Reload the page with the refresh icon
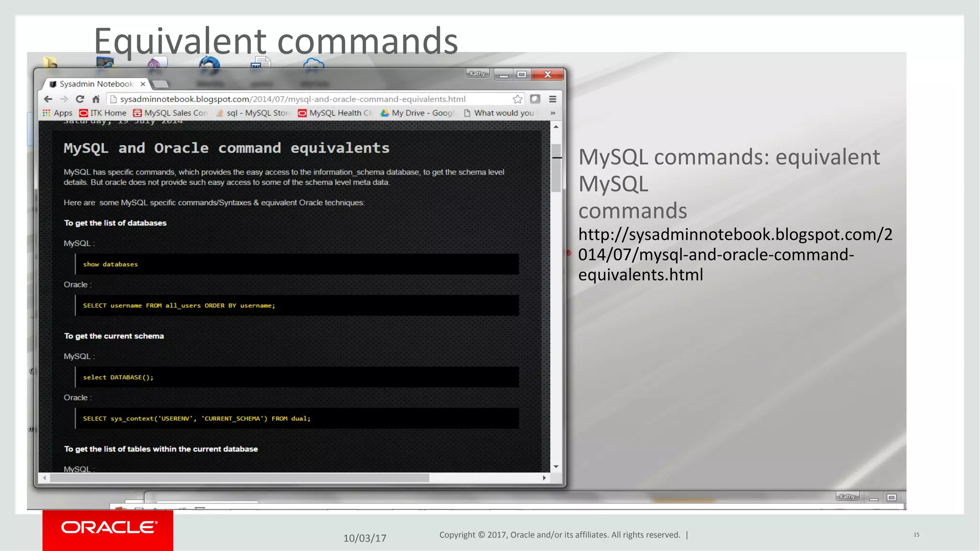Image resolution: width=980 pixels, height=551 pixels. point(80,99)
